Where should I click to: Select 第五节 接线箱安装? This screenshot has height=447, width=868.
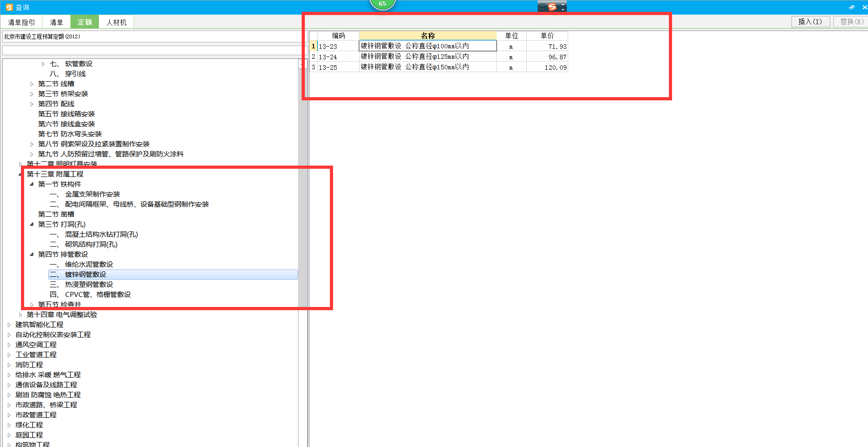tap(67, 114)
